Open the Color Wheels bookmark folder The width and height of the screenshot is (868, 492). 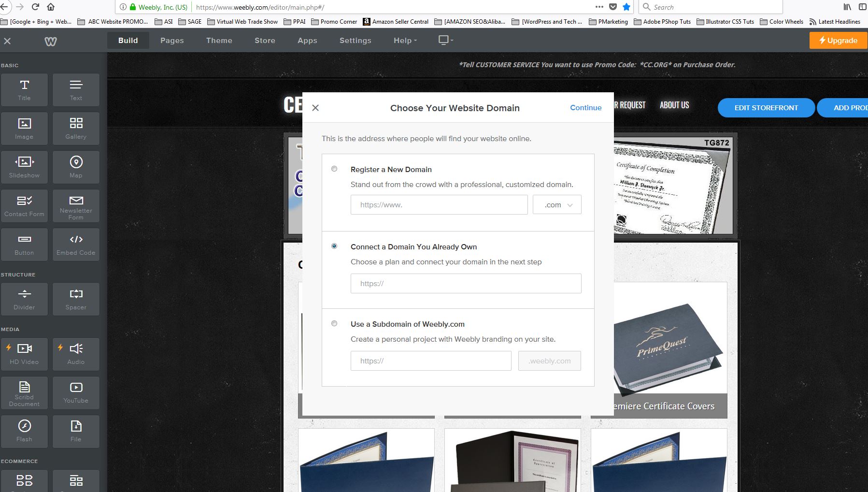tap(782, 22)
